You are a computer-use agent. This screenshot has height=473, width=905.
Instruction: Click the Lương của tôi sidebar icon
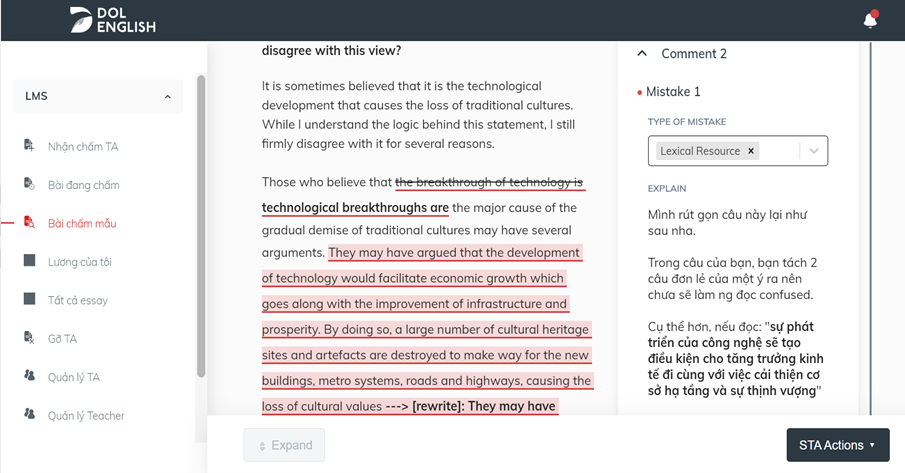[29, 262]
